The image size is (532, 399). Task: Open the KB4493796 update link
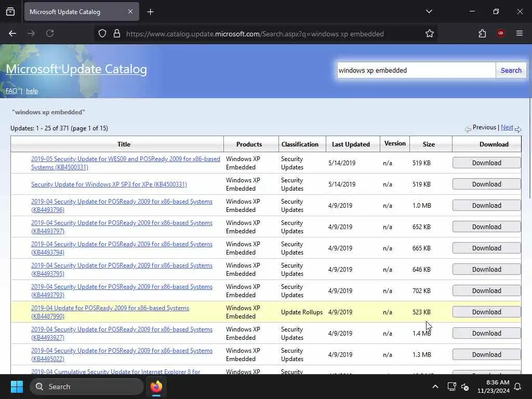[122, 206]
